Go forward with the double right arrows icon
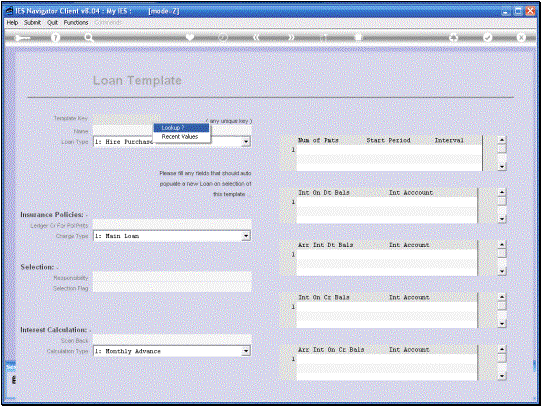541x406 pixels. (291, 38)
